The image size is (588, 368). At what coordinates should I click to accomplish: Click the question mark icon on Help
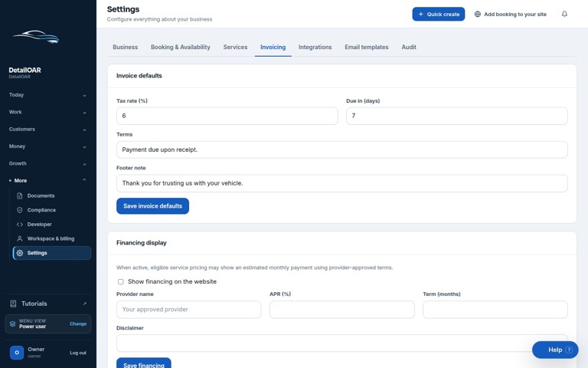tap(569, 350)
